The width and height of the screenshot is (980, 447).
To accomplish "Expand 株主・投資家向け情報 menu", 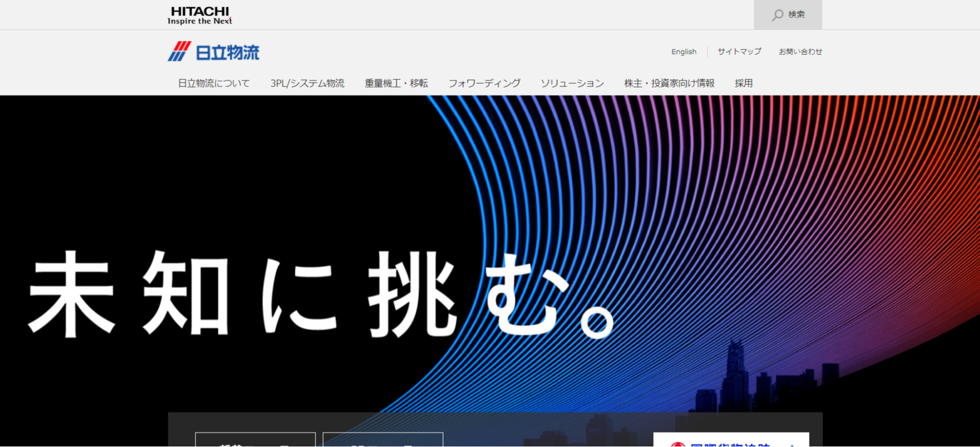I will point(669,83).
